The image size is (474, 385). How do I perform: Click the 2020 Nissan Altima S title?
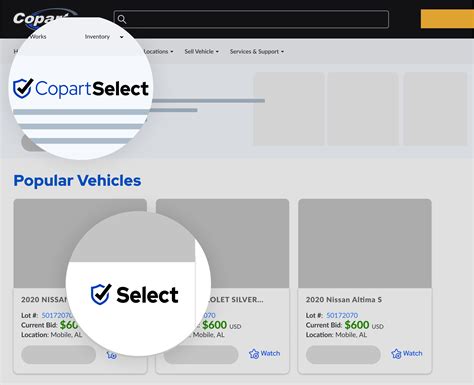tap(344, 300)
